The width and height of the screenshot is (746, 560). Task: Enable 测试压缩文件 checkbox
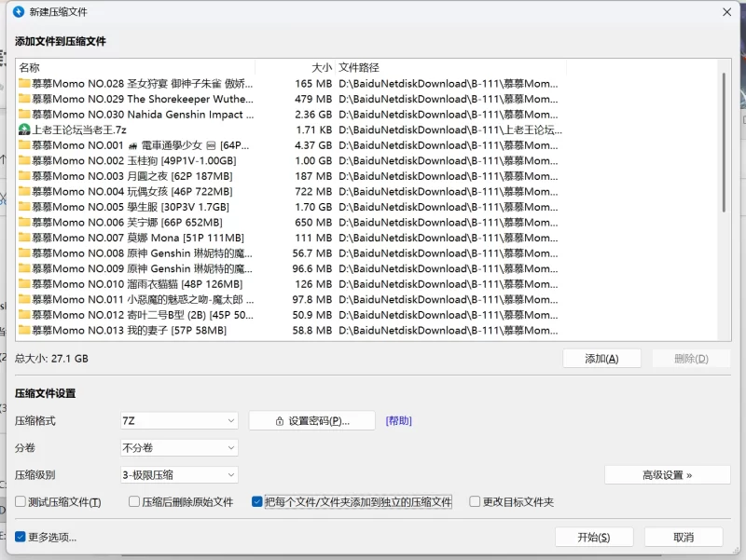[21, 502]
